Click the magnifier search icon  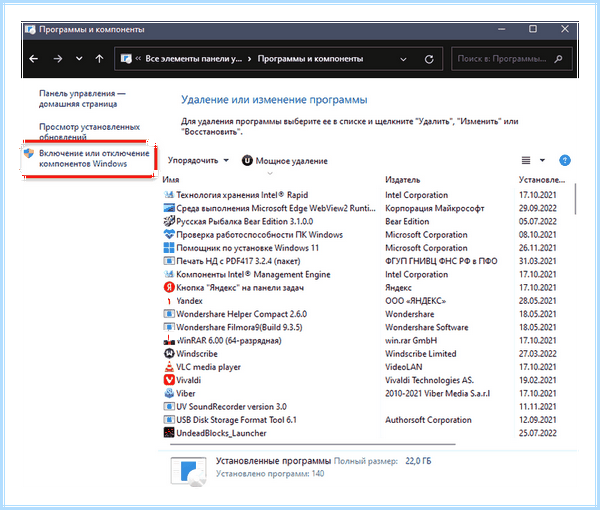coord(559,59)
